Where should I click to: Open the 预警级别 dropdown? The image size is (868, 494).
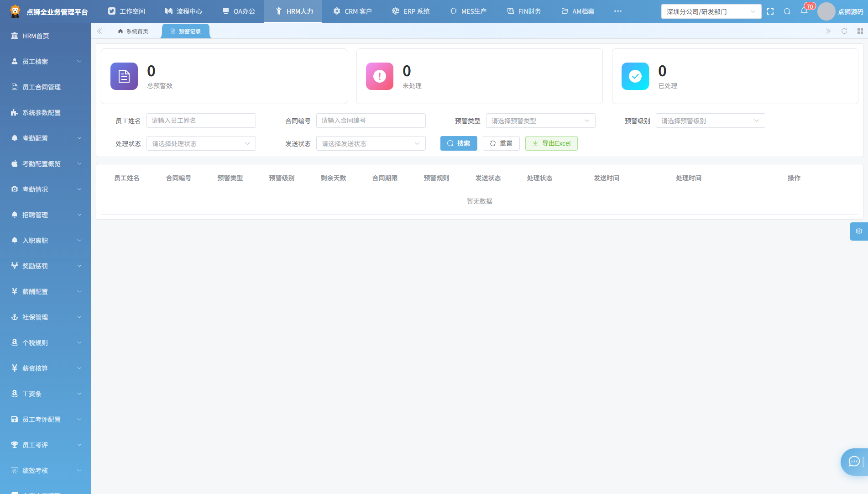click(711, 121)
